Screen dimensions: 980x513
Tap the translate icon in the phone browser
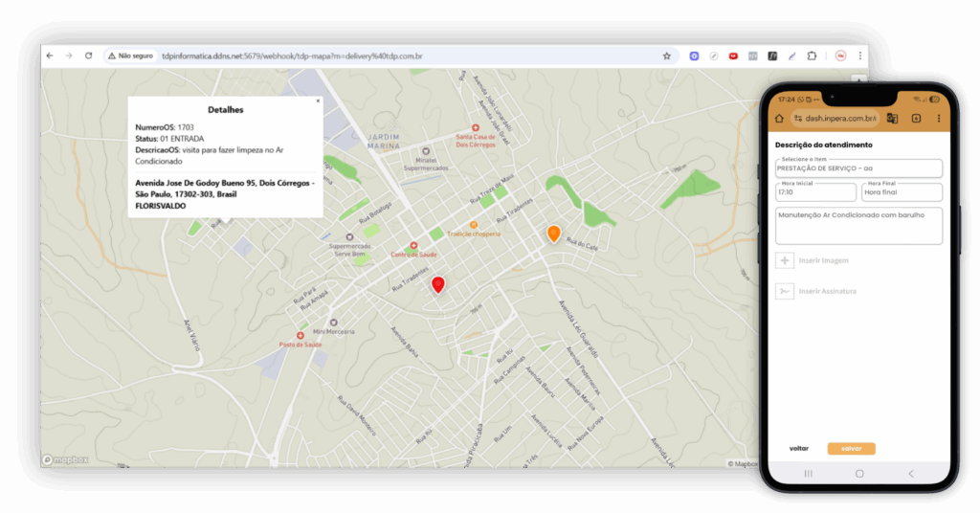click(x=892, y=119)
